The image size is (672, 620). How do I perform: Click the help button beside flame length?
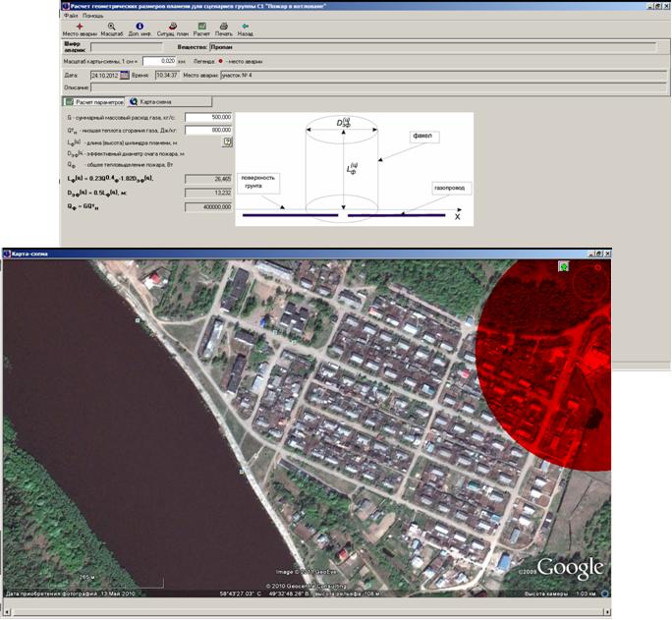227,141
